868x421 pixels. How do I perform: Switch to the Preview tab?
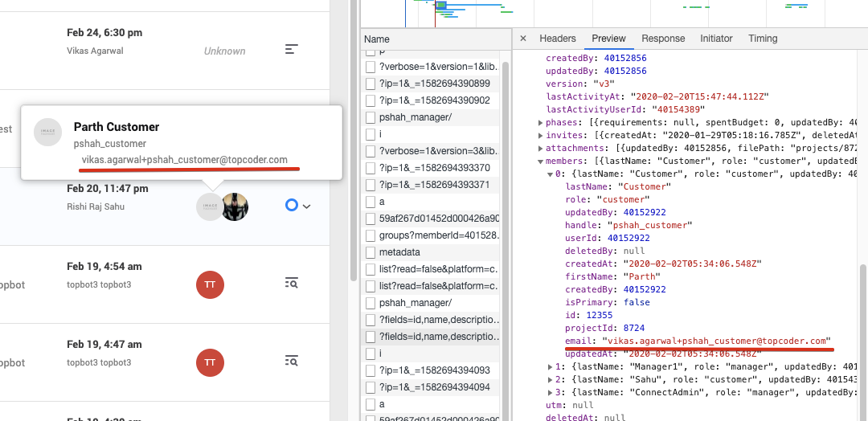pyautogui.click(x=608, y=39)
